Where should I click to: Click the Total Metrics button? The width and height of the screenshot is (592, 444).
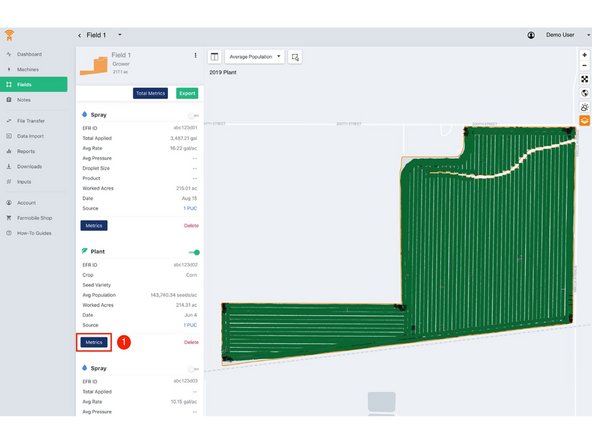(150, 93)
